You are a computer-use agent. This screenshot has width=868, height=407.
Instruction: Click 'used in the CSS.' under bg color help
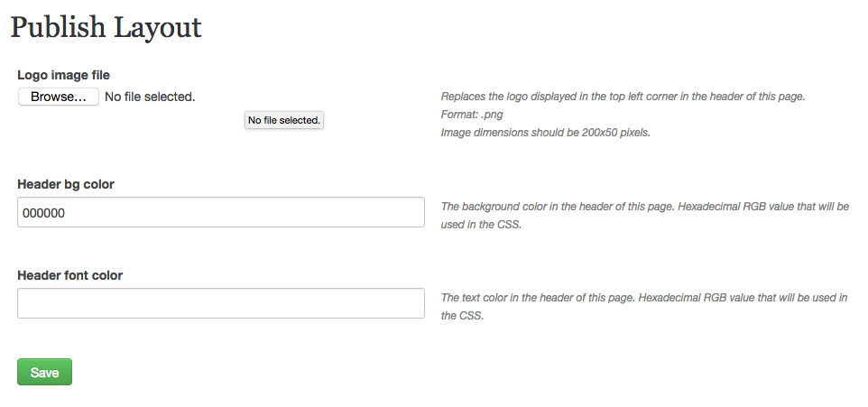[x=481, y=225]
